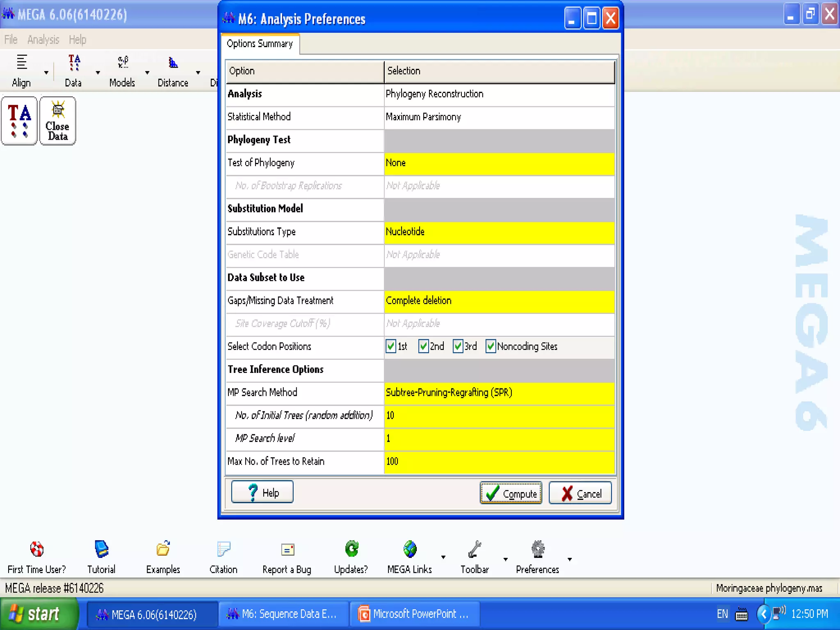This screenshot has width=840, height=630.
Task: Click the Close Data icon
Action: pyautogui.click(x=57, y=121)
